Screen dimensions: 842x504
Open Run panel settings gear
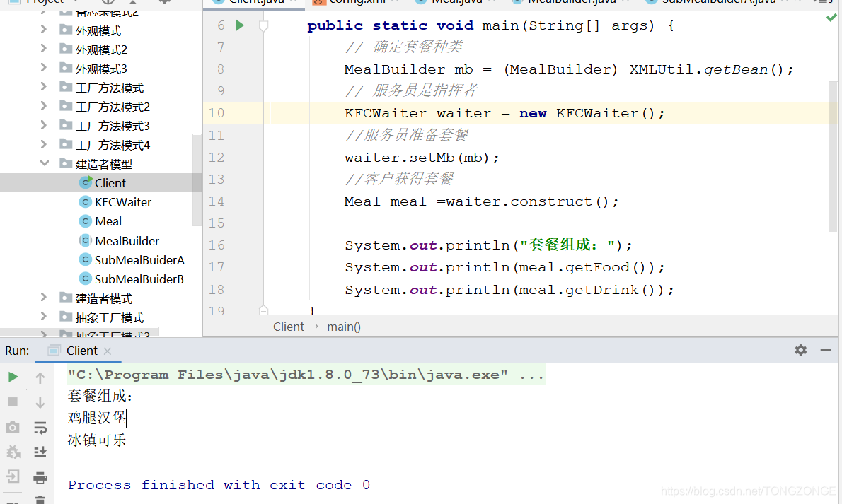(801, 351)
